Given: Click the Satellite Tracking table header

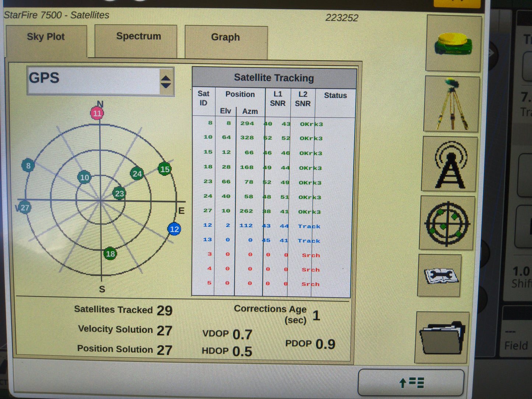Looking at the screenshot, I should 274,78.
